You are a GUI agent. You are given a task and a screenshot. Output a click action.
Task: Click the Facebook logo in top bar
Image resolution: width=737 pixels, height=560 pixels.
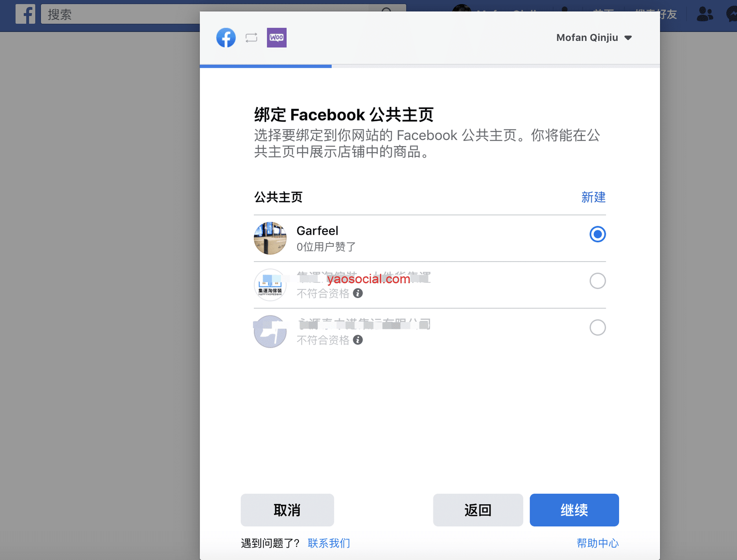pos(25,14)
